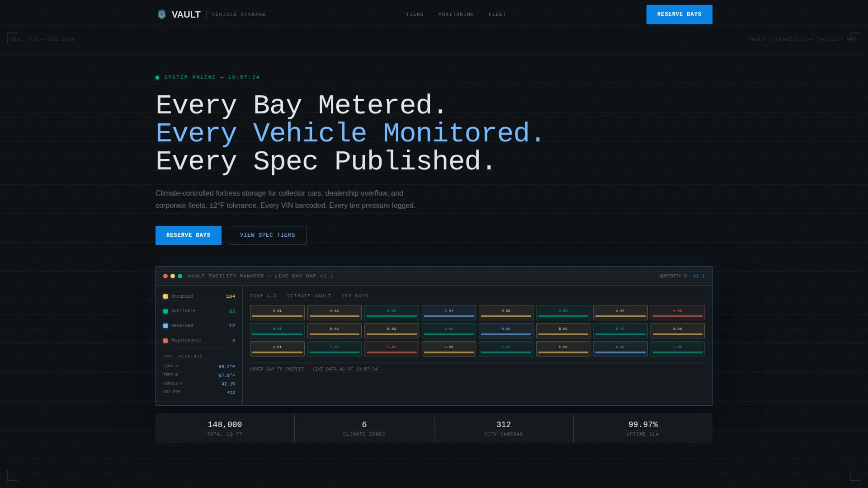Click the yellow window dot in facility manager
This screenshot has width=868, height=488.
click(x=173, y=276)
